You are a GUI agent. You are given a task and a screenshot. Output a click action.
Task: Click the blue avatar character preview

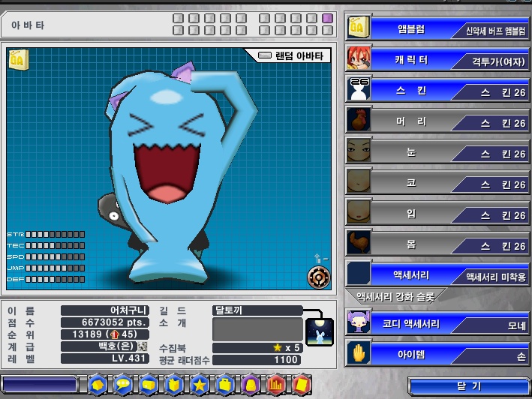[x=176, y=173]
